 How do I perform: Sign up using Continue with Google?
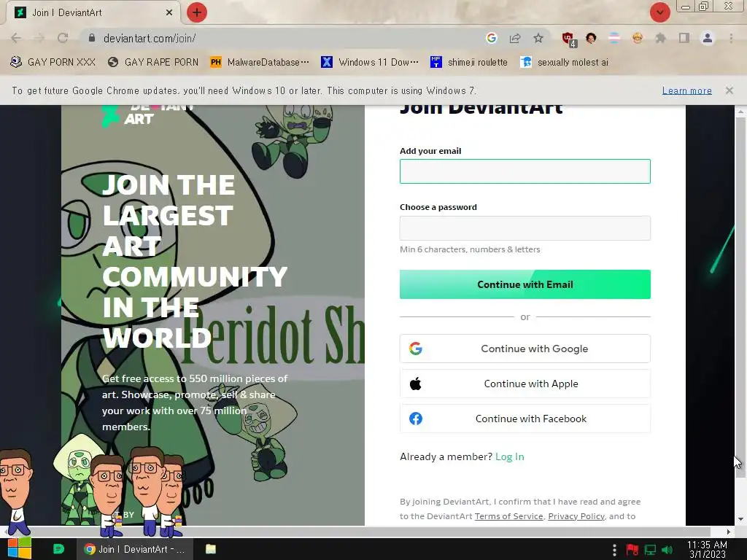click(525, 349)
